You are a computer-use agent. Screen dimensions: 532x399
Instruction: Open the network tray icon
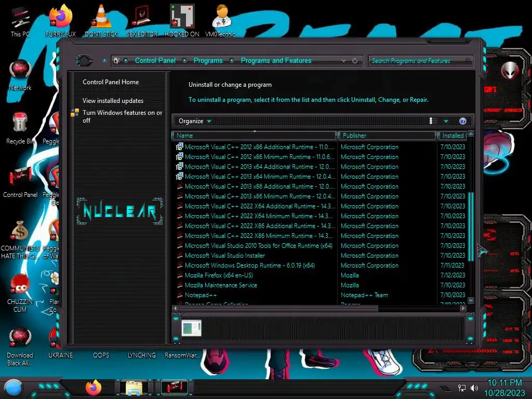point(462,388)
